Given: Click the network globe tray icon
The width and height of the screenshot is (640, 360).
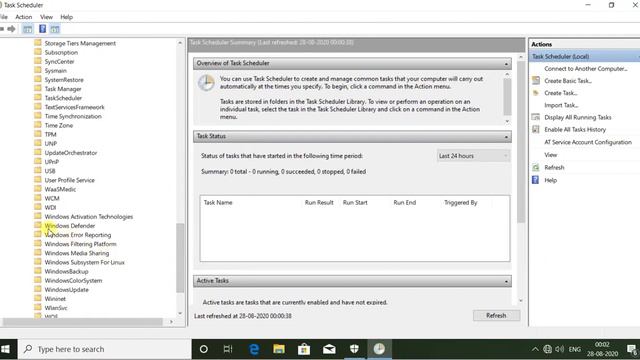Looking at the screenshot, I should (x=547, y=349).
